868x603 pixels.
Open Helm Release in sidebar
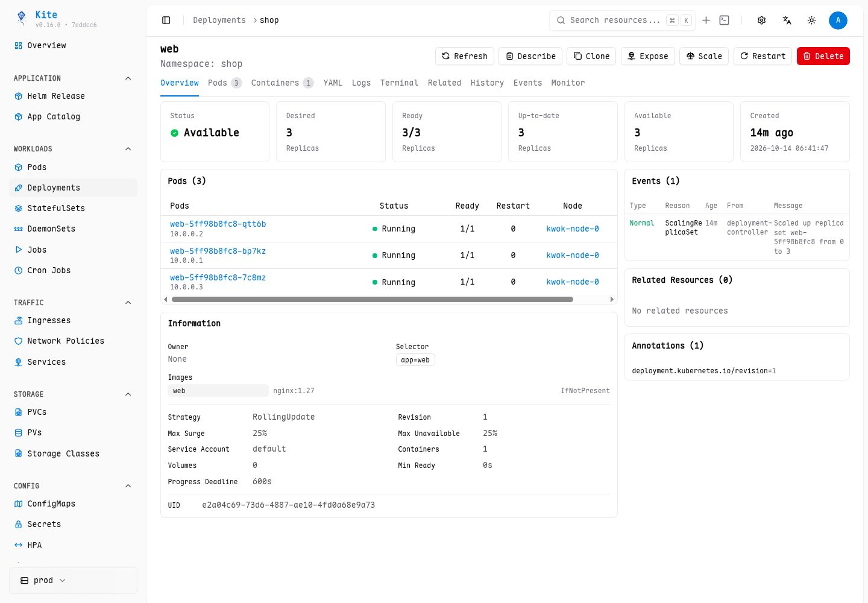(73, 96)
